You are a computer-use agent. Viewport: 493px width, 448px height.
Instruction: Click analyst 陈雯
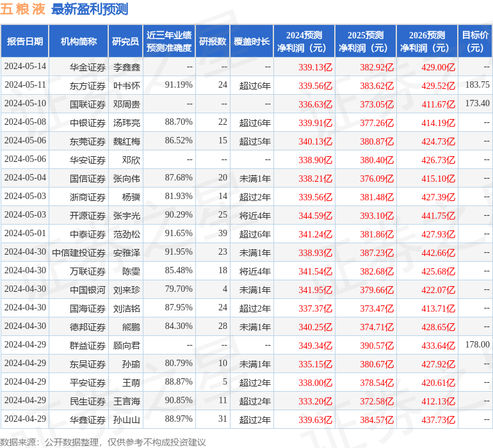coord(131,271)
